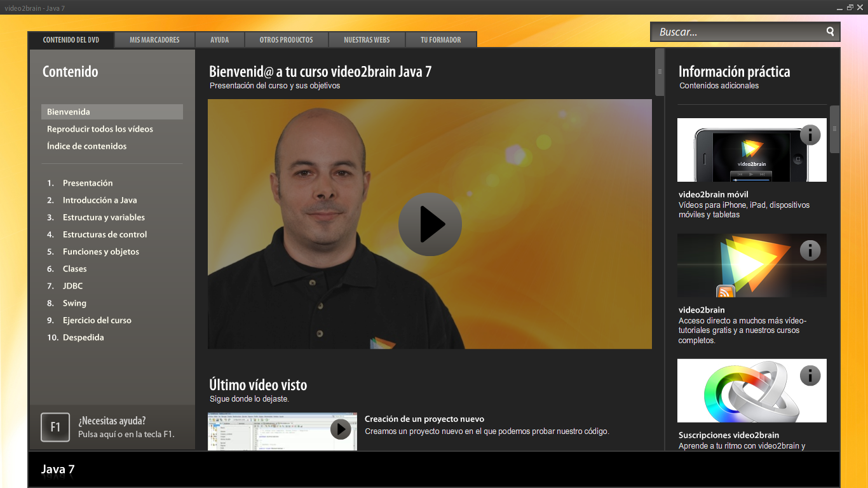This screenshot has height=488, width=868.
Task: Open chapter 4 Estructuras de control
Action: pos(97,234)
